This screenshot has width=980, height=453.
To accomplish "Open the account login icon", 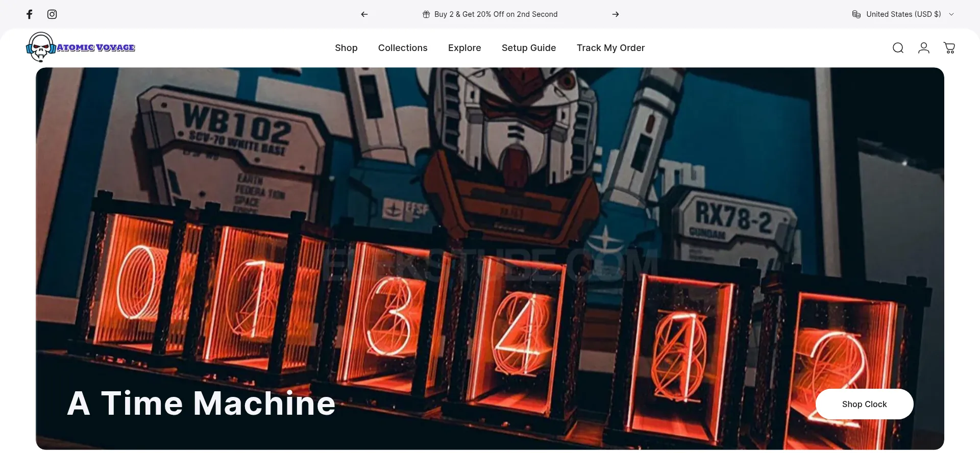I will 924,48.
